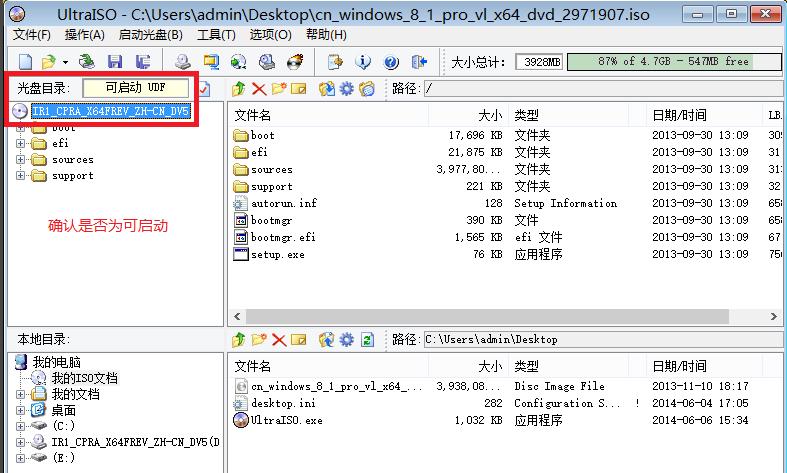Select setup.exe in image file list
This screenshot has width=787, height=473.
[x=278, y=255]
